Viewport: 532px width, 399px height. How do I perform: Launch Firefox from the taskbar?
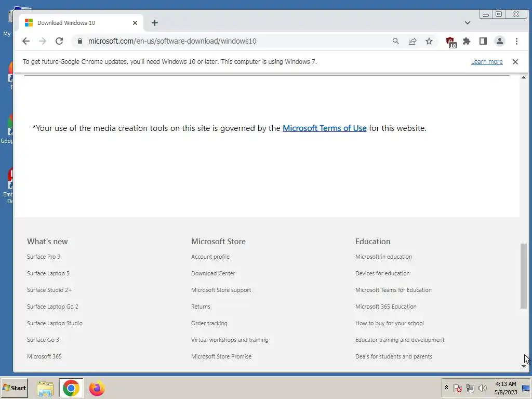pyautogui.click(x=97, y=388)
